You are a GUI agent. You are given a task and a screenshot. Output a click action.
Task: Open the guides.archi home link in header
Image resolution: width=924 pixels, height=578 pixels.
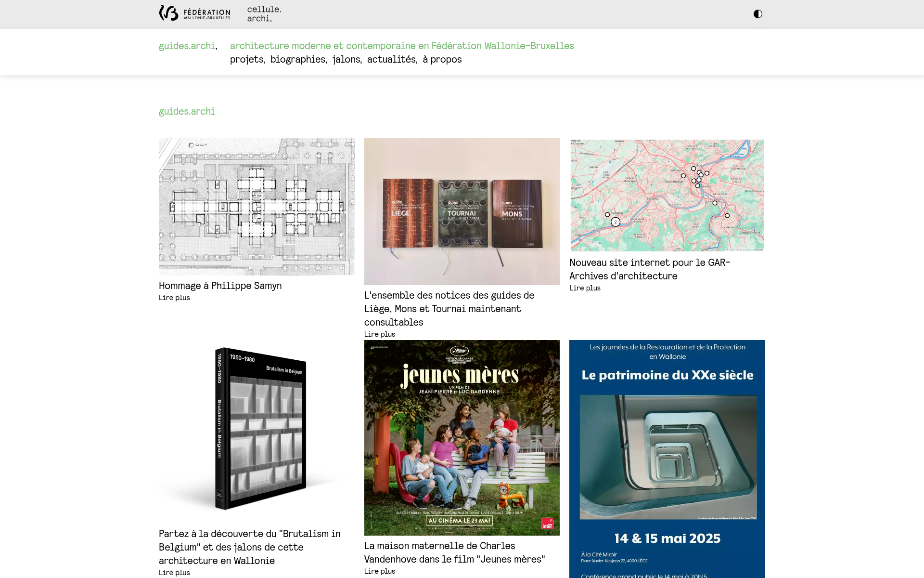[x=187, y=46]
